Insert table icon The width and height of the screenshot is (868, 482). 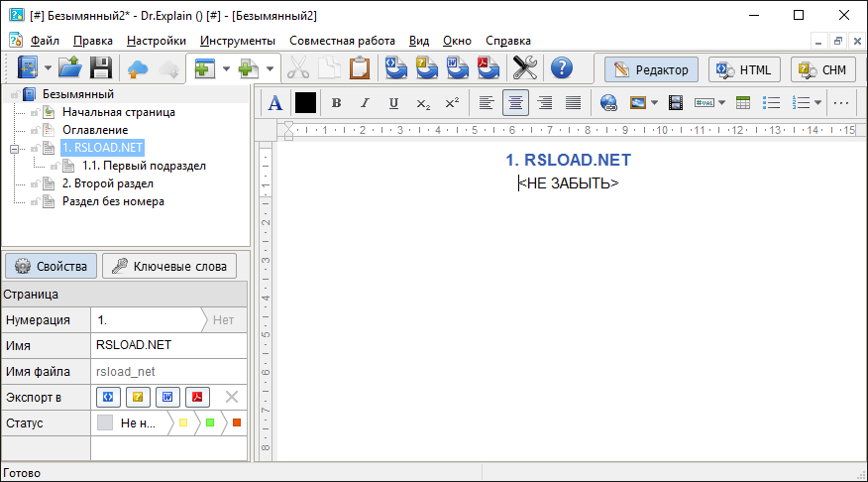tap(743, 103)
